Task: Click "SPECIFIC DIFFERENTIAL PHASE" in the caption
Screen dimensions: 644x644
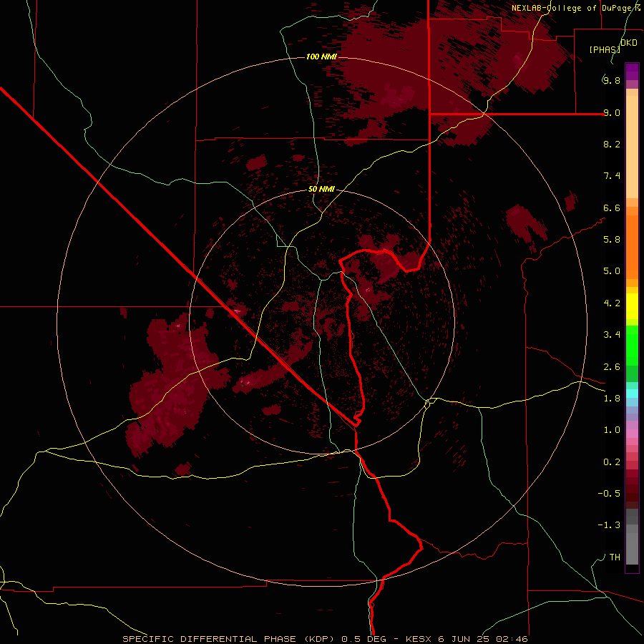Action: point(209,639)
